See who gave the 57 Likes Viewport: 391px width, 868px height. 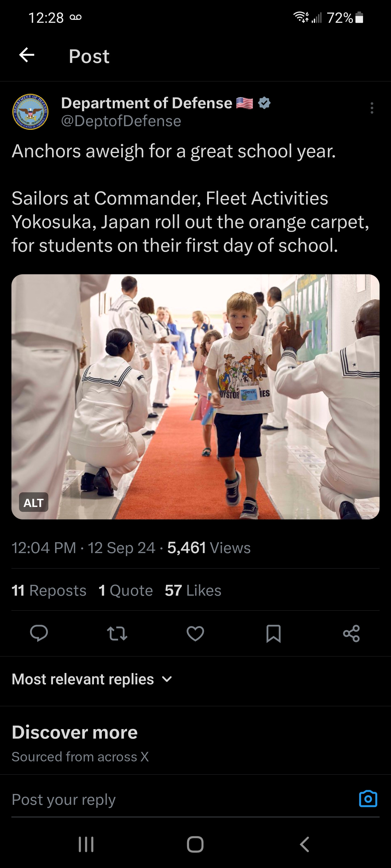(193, 590)
